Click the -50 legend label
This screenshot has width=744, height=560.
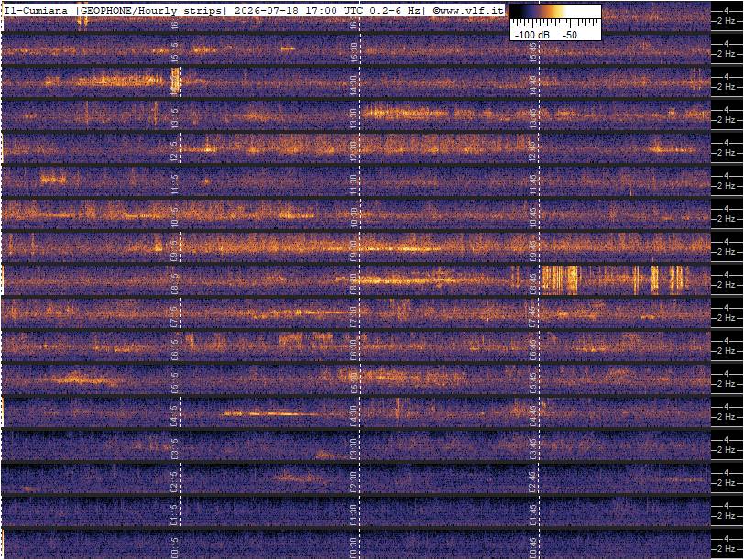pyautogui.click(x=570, y=35)
